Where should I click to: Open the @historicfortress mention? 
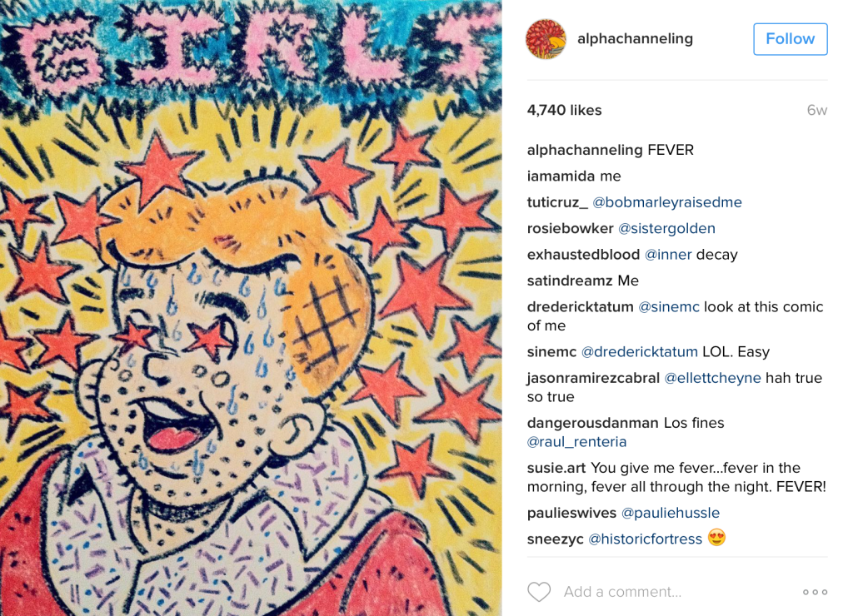click(x=646, y=539)
